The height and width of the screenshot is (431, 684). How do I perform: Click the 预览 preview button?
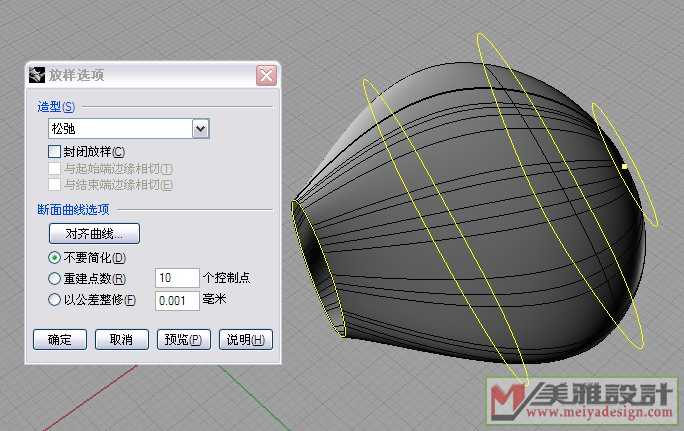point(185,339)
